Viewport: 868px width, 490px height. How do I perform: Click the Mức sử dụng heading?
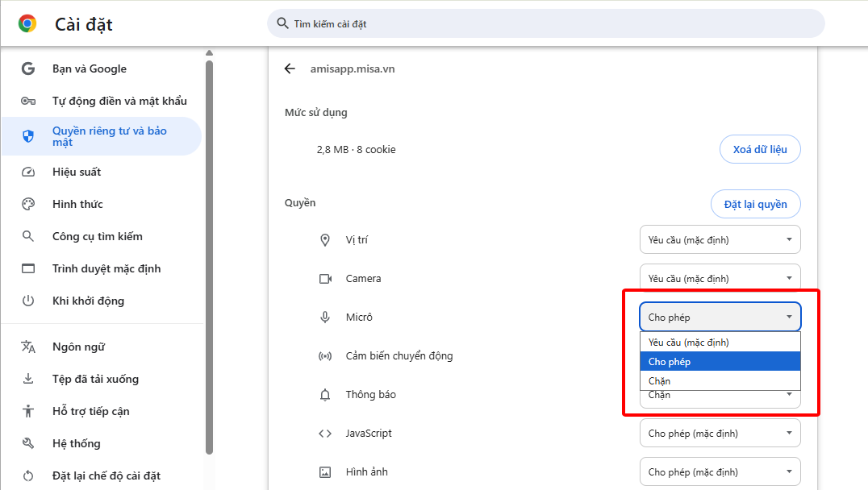316,112
